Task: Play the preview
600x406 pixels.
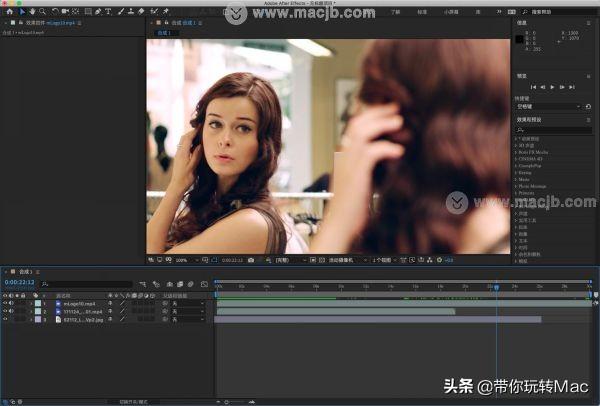Action: tap(552, 87)
